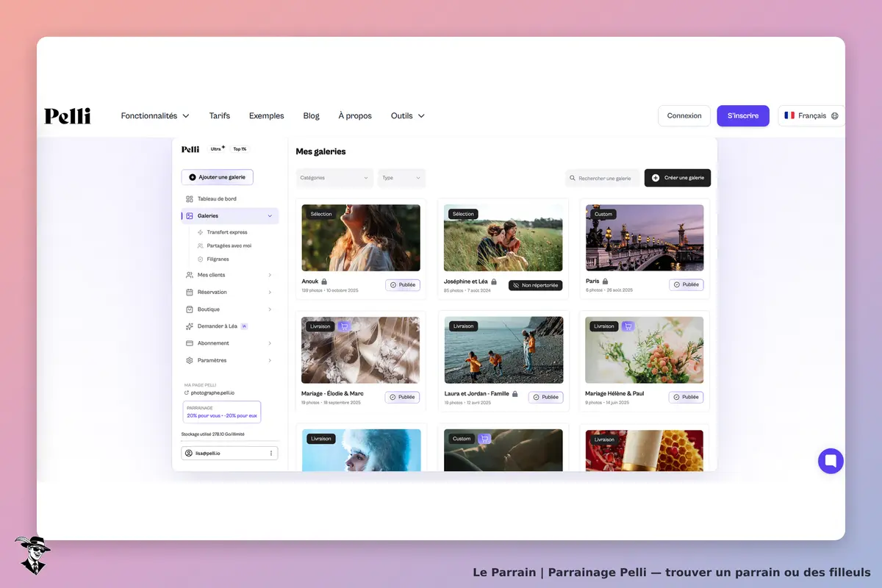Click Ajouter une galerie button
The image size is (882, 588).
tap(218, 177)
